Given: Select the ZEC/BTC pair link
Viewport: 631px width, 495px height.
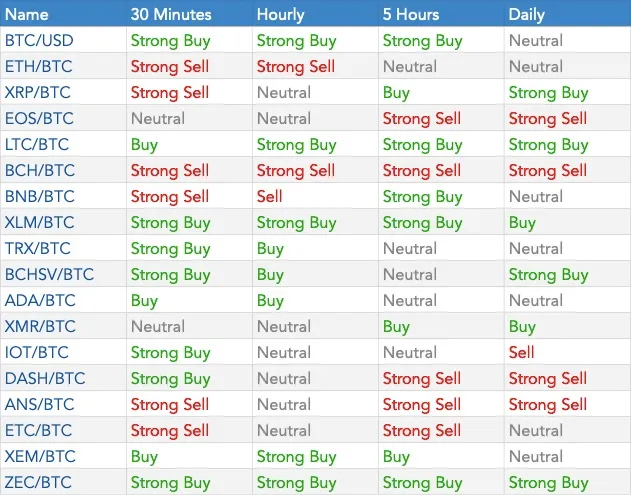Looking at the screenshot, I should [x=38, y=482].
